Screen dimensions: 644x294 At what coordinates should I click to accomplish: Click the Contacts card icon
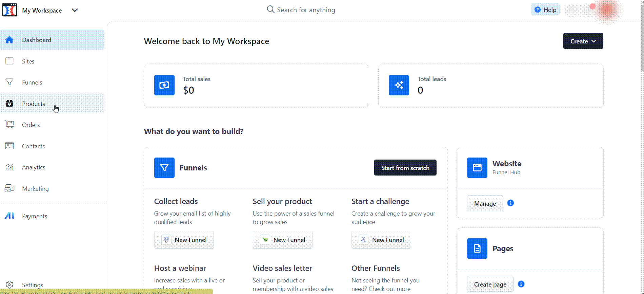(9, 146)
